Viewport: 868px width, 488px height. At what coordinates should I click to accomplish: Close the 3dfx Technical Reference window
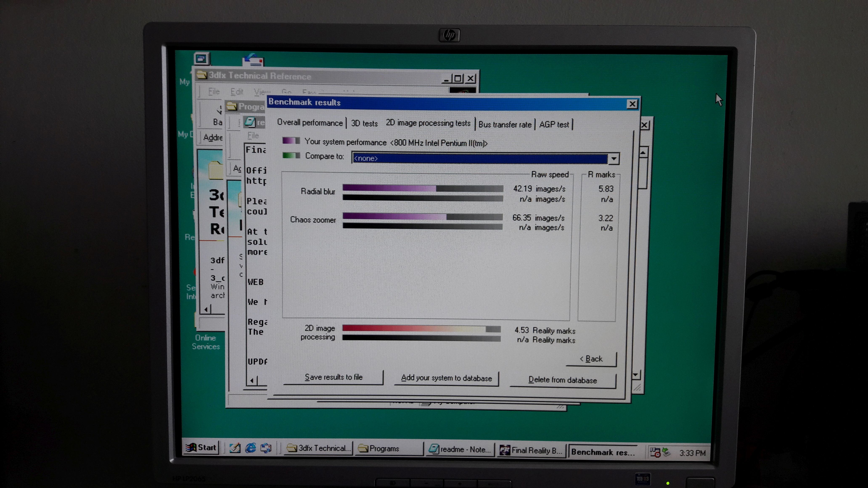coord(470,79)
